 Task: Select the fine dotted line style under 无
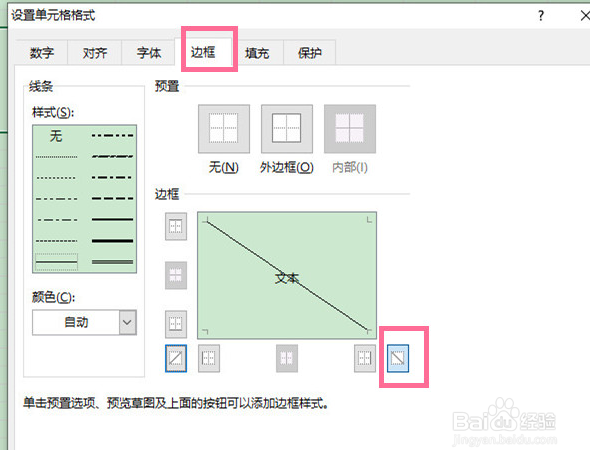[x=56, y=157]
